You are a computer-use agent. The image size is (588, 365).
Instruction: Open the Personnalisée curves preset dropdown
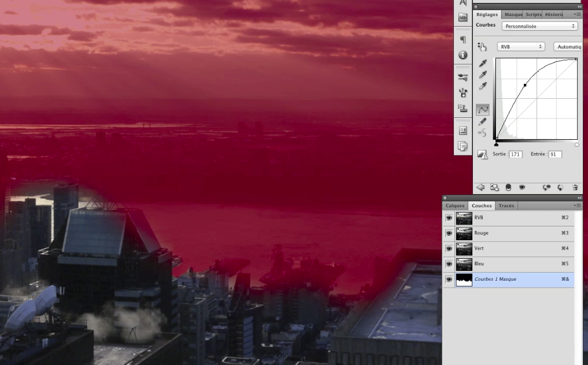pos(539,26)
